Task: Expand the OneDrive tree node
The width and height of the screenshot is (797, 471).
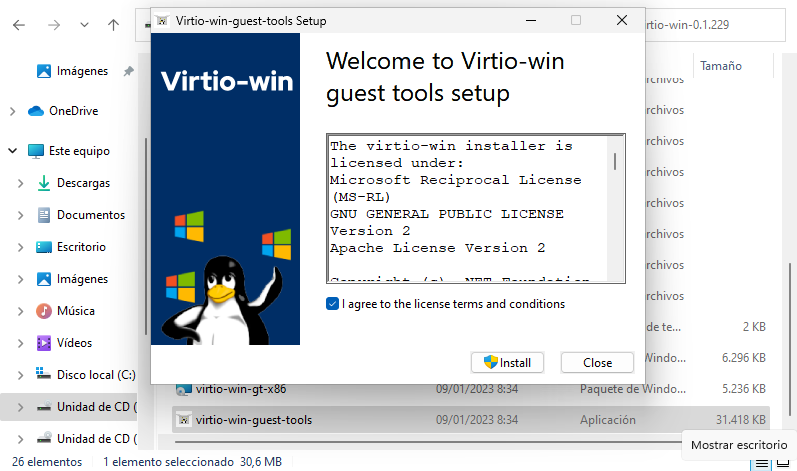Action: (12, 111)
